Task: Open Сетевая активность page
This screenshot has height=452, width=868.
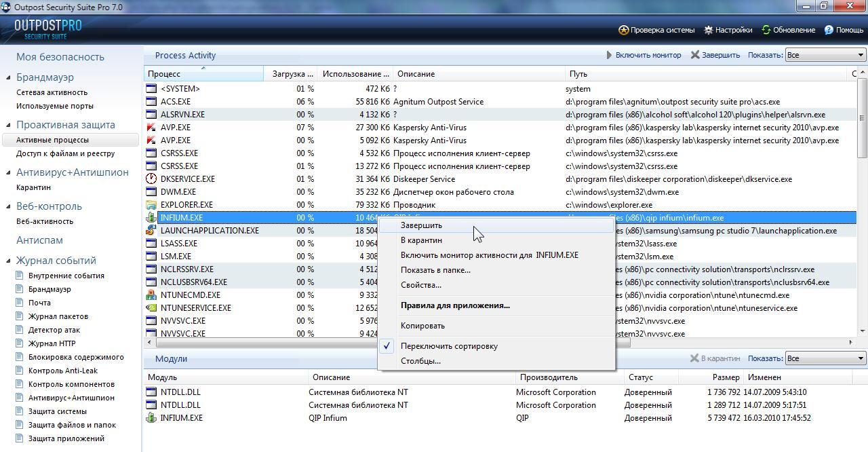Action: 52,92
